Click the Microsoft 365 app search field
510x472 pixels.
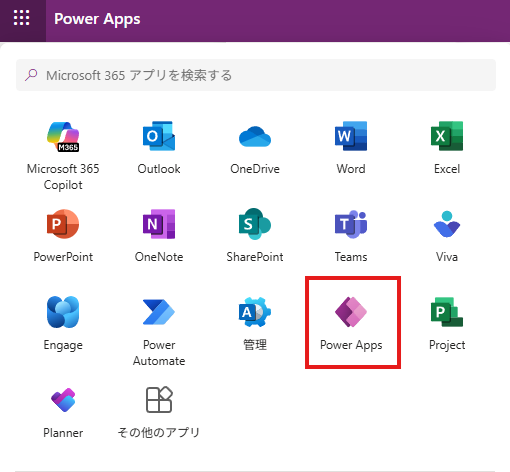pos(256,75)
